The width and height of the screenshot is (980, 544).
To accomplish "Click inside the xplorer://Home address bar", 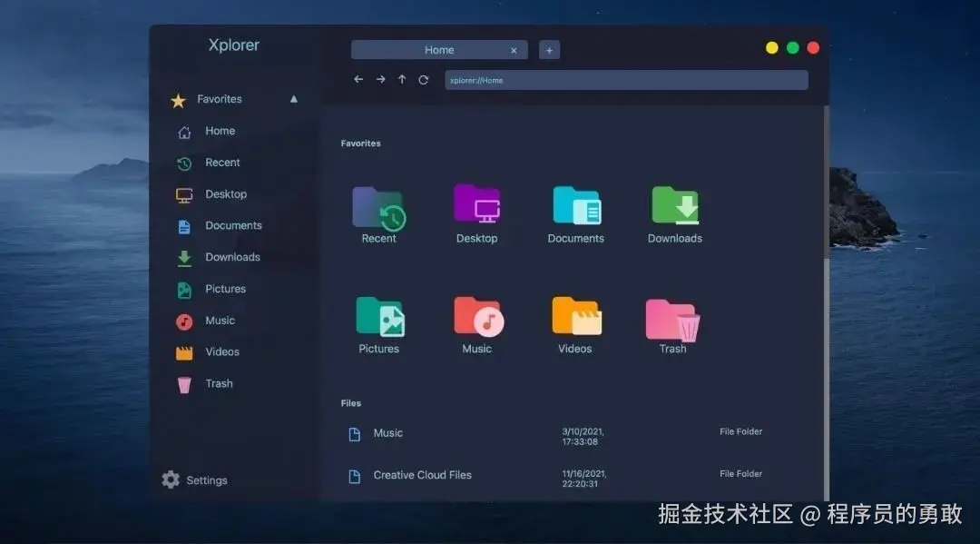I will [x=626, y=80].
